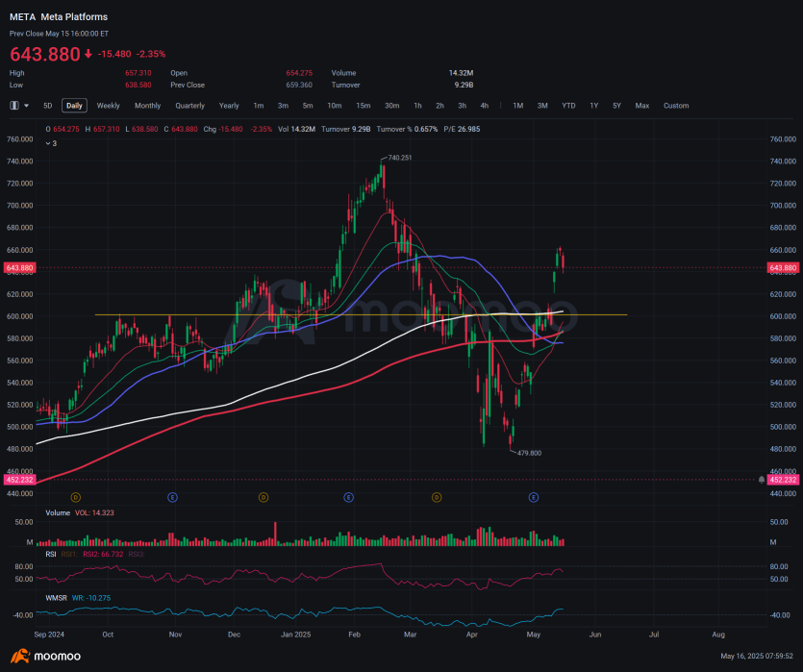Choose the 4h interval

pos(485,106)
